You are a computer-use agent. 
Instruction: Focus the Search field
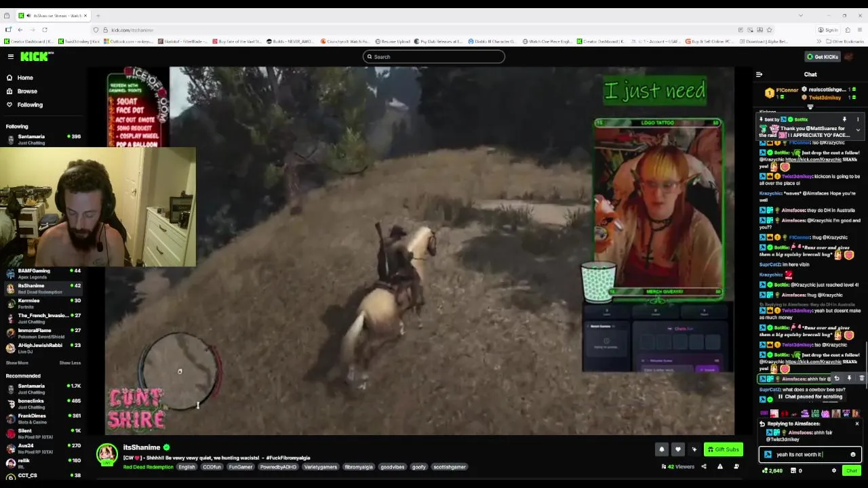point(434,57)
